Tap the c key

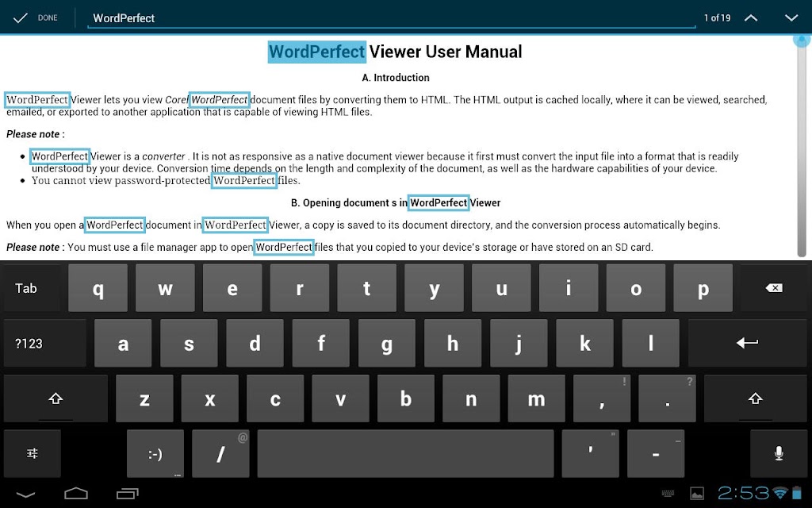coord(275,398)
